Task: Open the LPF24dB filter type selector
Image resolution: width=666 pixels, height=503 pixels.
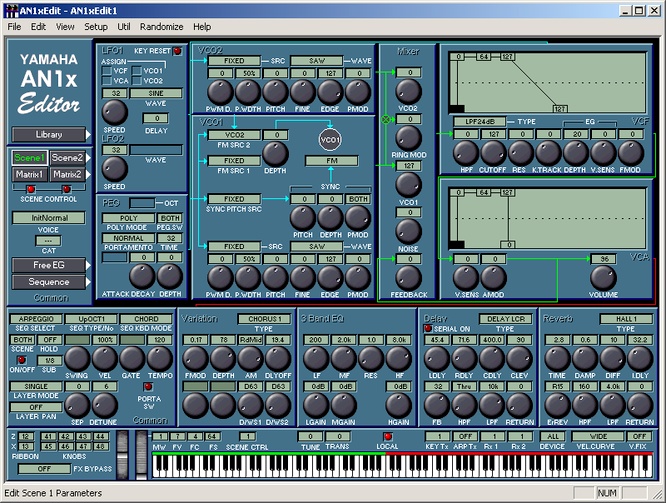Action: coord(480,122)
